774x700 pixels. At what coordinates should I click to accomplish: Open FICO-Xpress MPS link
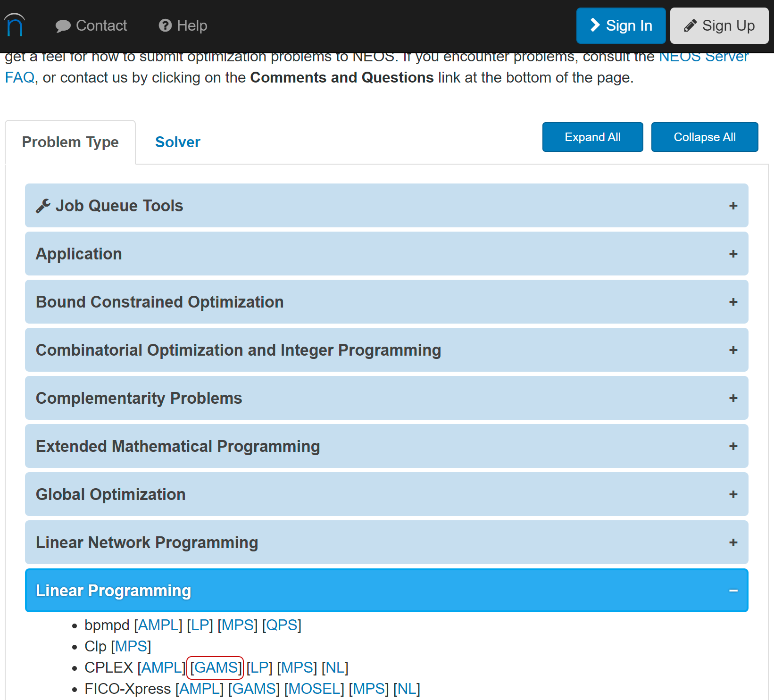369,689
